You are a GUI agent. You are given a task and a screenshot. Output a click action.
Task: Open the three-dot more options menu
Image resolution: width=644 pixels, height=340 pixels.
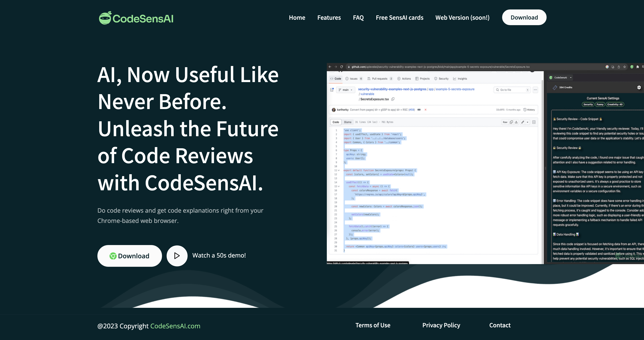click(x=535, y=90)
